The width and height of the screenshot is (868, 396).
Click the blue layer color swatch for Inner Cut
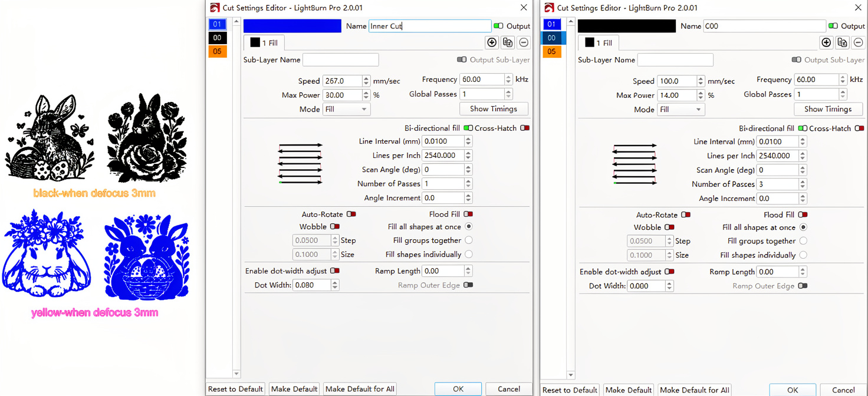pos(292,26)
